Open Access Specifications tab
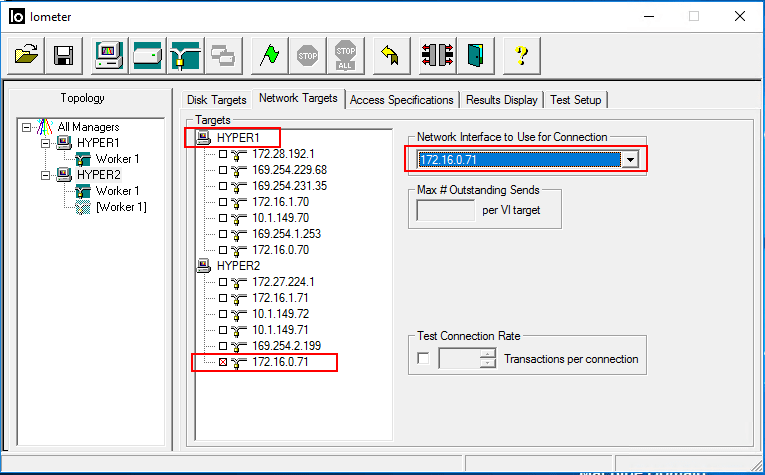 [402, 100]
